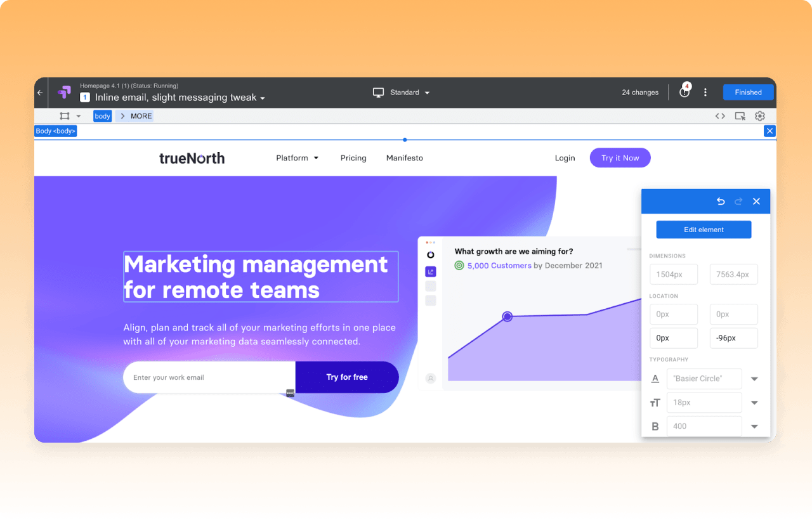Click the font size TT icon
Screen dimensions: 812x520
pyautogui.click(x=655, y=403)
